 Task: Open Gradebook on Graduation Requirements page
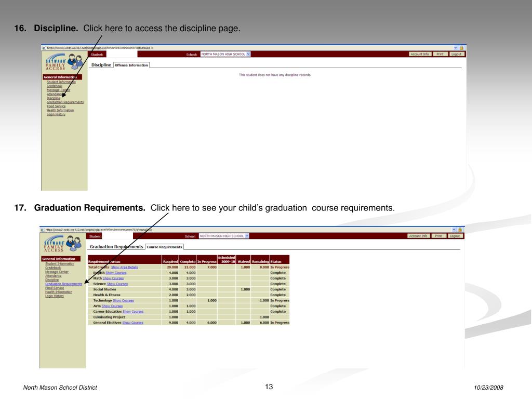[53, 268]
